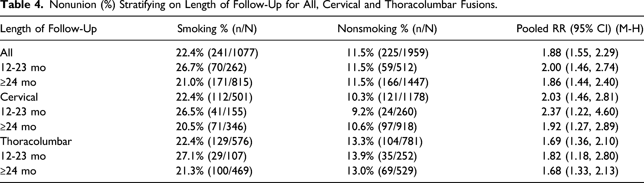Click the smoking value 22.4% (129/576)

(x=214, y=142)
